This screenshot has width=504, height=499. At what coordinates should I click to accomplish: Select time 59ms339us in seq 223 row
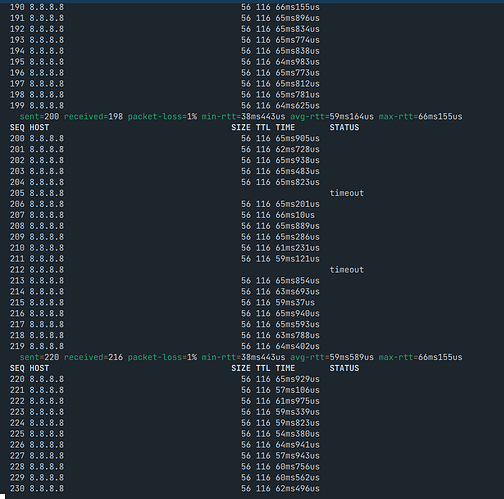click(x=297, y=412)
